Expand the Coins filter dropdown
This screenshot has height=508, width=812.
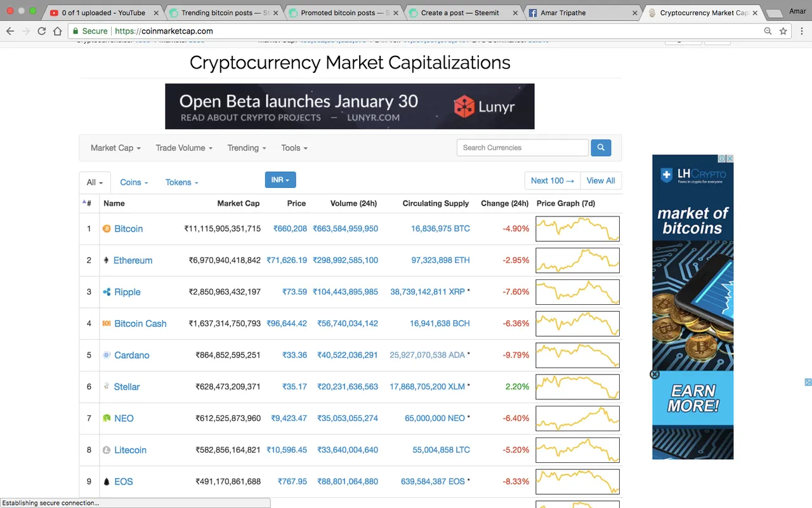click(x=134, y=182)
